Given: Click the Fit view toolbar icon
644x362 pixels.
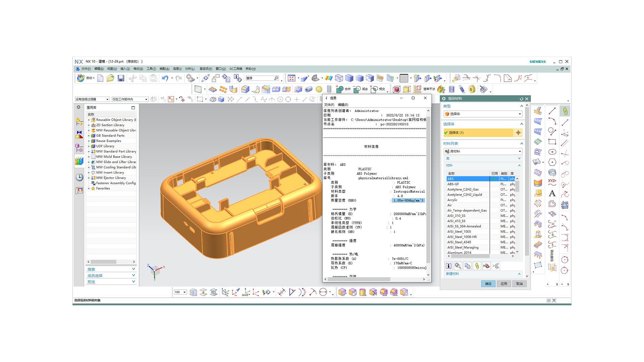Looking at the screenshot, I should coord(291,78).
